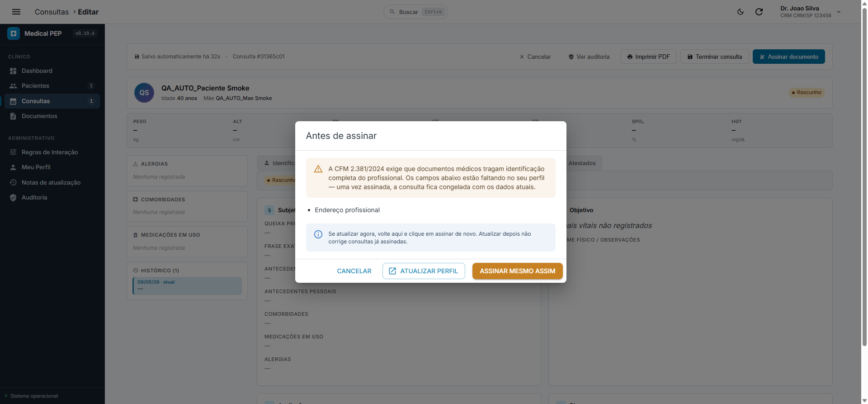The image size is (868, 404).
Task: Click Assinar documento button
Action: 789,57
